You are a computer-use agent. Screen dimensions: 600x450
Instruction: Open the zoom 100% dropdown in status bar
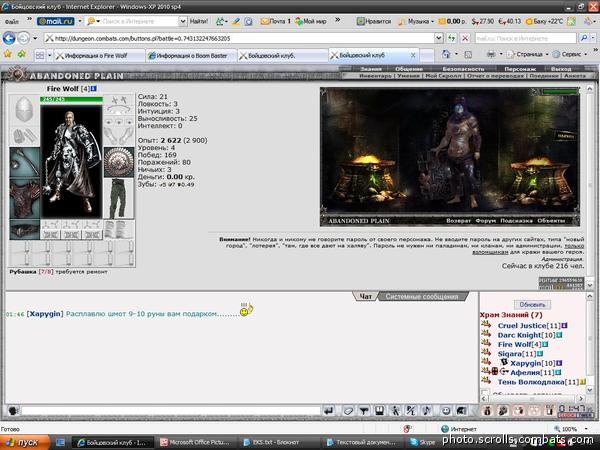pyautogui.click(x=586, y=429)
